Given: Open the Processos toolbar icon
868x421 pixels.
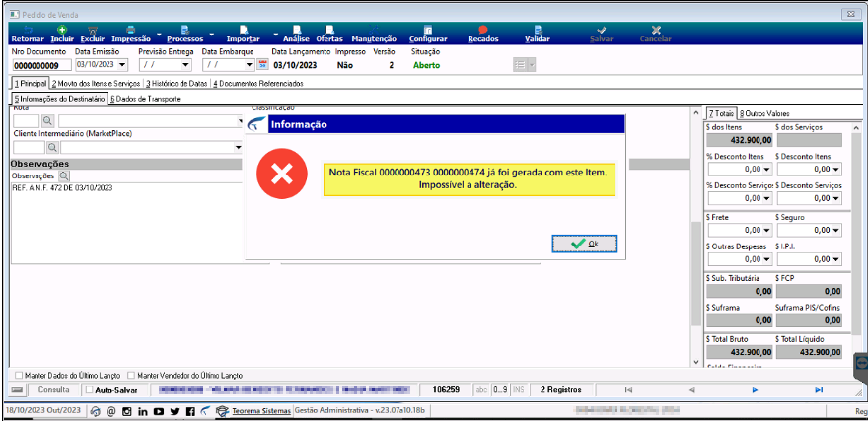Looking at the screenshot, I should click(184, 30).
